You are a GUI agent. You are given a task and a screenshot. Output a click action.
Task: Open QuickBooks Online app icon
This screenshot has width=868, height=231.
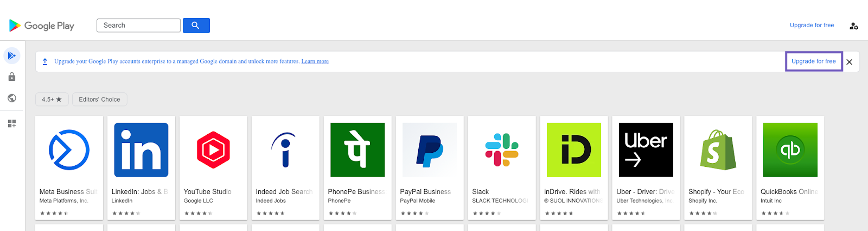[790, 150]
